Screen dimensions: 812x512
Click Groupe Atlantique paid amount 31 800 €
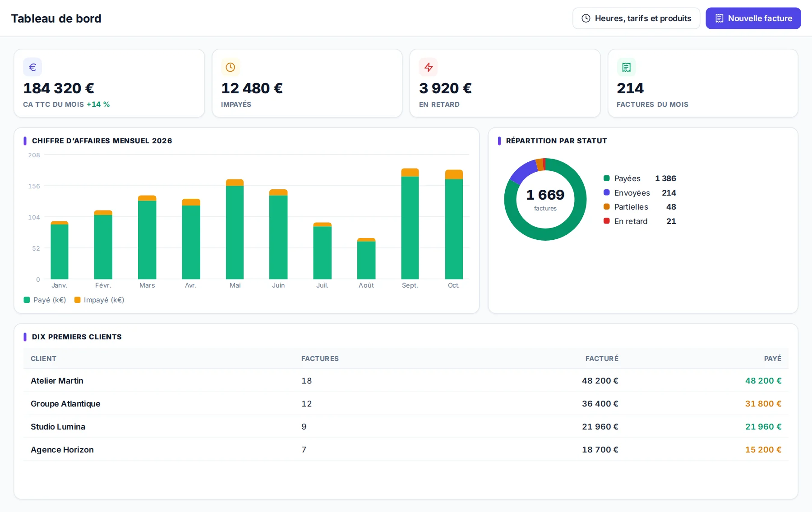pyautogui.click(x=763, y=404)
